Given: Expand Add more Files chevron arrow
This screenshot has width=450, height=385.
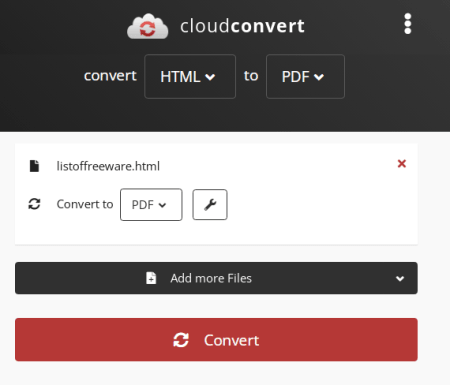Looking at the screenshot, I should (x=400, y=278).
